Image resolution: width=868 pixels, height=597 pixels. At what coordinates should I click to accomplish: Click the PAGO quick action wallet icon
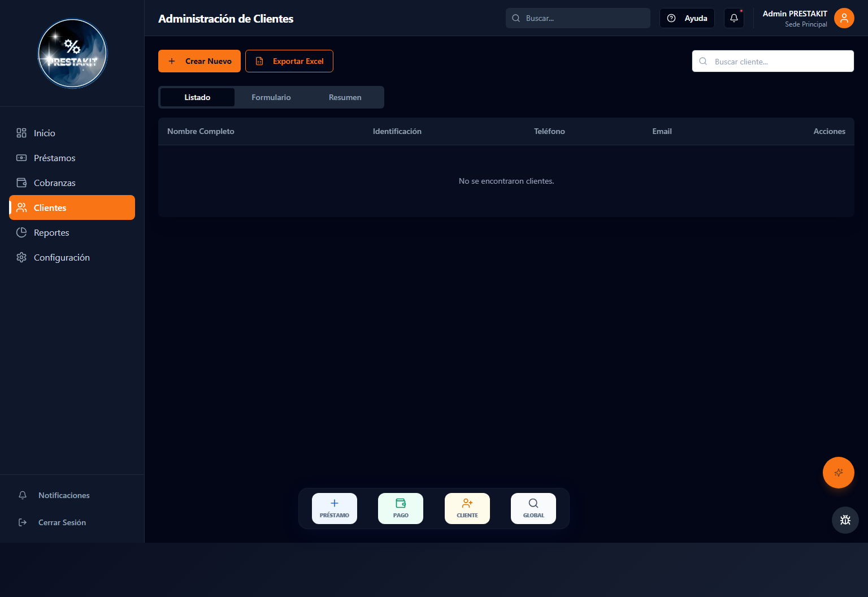[x=401, y=503]
